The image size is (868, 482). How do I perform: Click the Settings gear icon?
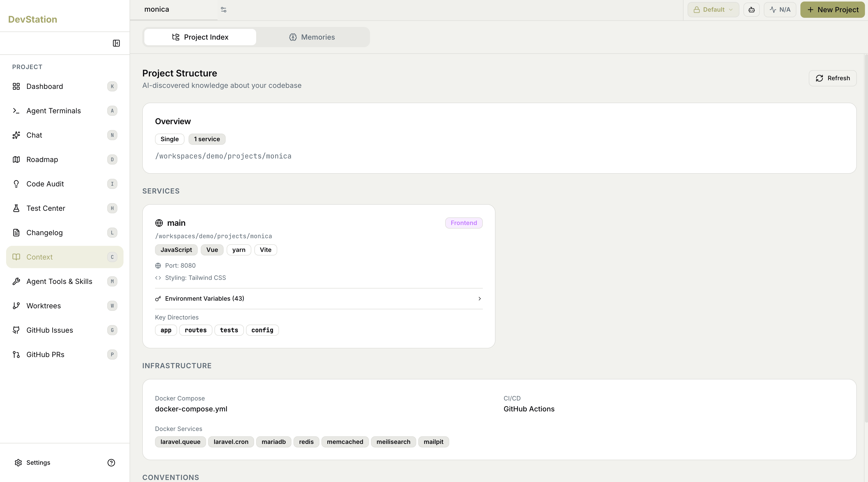(x=18, y=462)
